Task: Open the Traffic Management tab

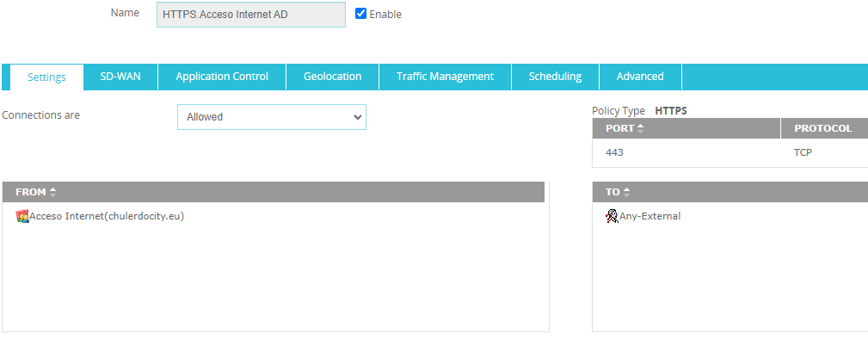Action: [x=445, y=77]
